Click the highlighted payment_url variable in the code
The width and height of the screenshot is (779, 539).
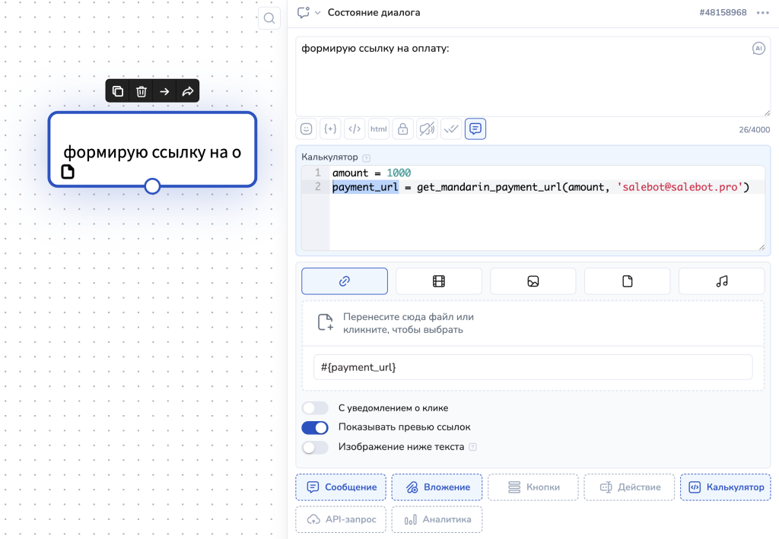(x=366, y=187)
